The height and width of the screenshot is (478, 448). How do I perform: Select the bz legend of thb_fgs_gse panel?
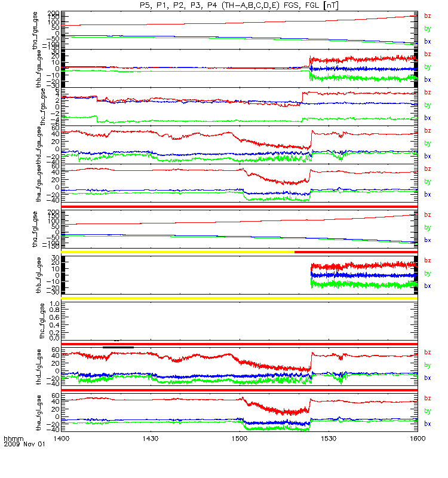pos(428,54)
